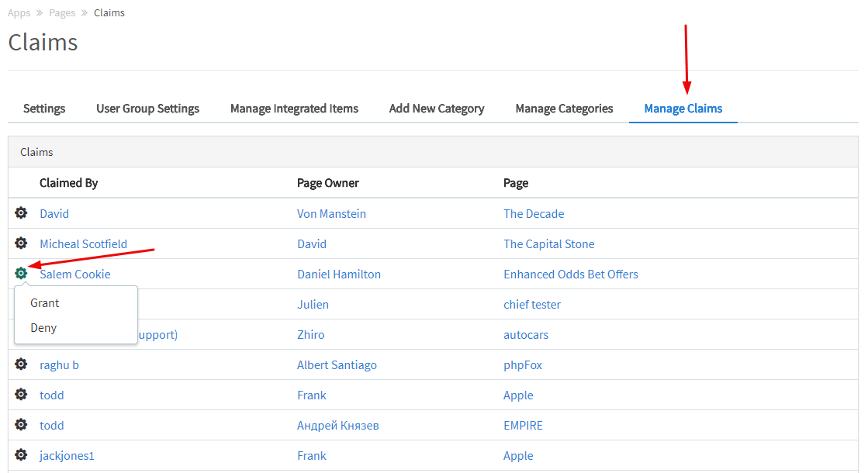The image size is (868, 473).
Task: Select the Manage Claims tab
Action: tap(683, 109)
